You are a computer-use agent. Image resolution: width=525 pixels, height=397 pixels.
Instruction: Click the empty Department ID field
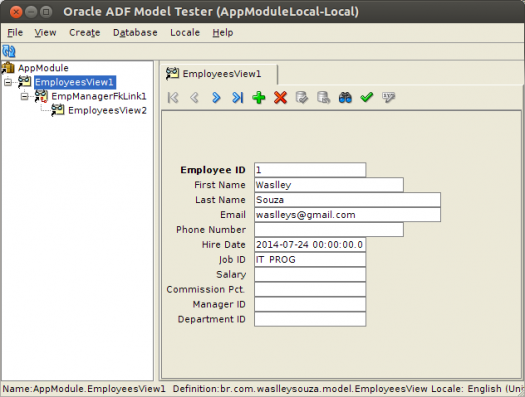point(310,319)
